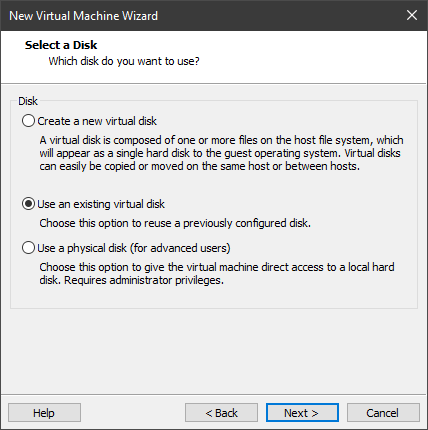This screenshot has width=428, height=430.
Task: Click the 'Which disk do you want to use?' subtitle
Action: pos(124,61)
